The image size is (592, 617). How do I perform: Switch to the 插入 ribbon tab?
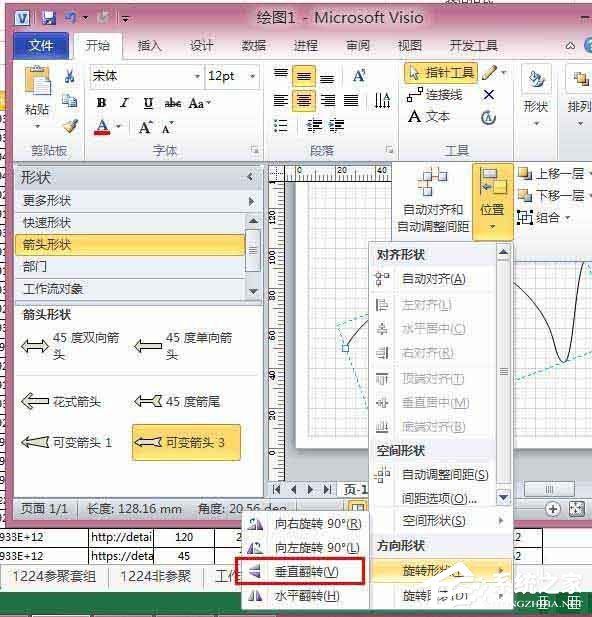[x=150, y=46]
